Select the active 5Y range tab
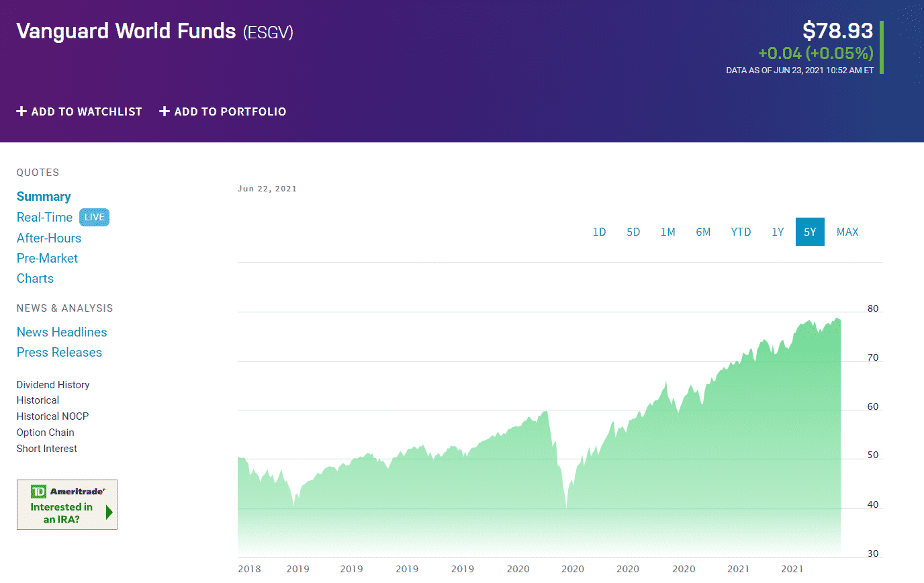 click(810, 232)
